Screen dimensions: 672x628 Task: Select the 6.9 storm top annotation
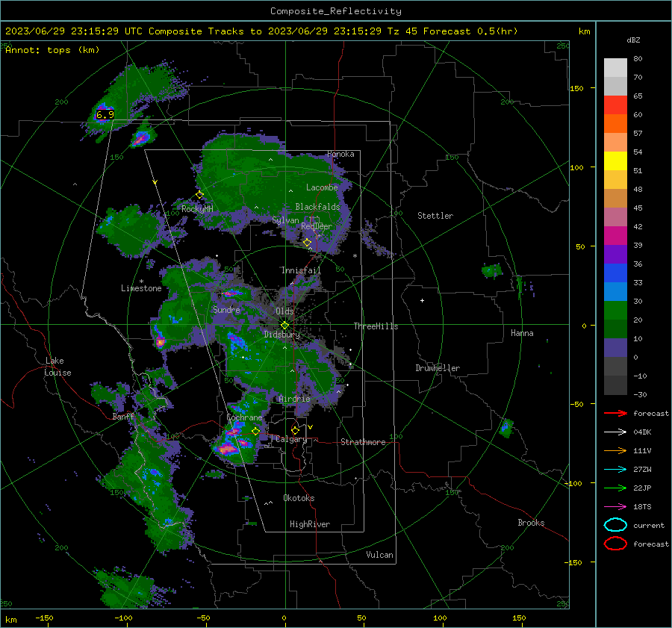[x=105, y=114]
